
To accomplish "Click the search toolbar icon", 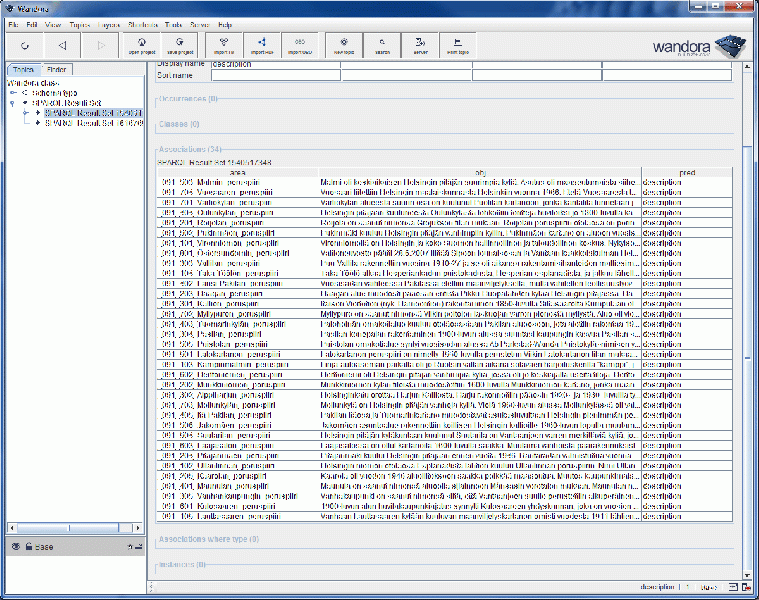I will tap(382, 45).
